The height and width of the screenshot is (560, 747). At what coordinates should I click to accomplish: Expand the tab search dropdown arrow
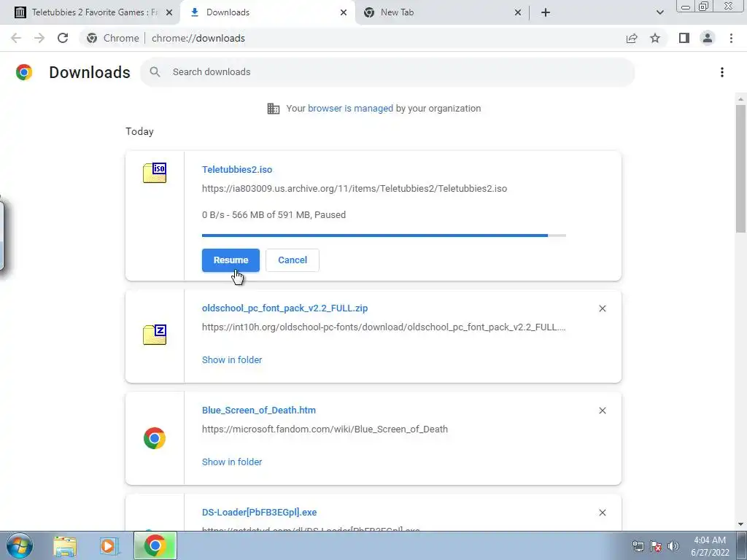(x=659, y=12)
